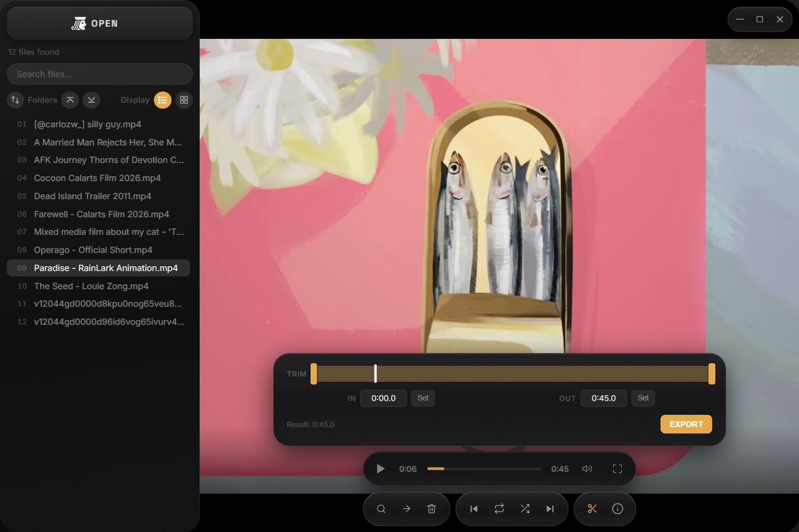The width and height of the screenshot is (799, 532).
Task: Toggle shuffle playback
Action: (x=525, y=509)
